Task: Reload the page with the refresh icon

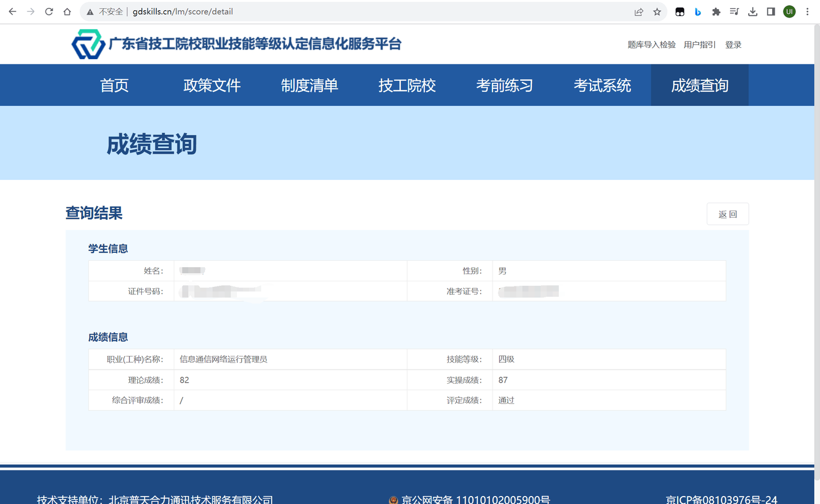Action: coord(49,11)
